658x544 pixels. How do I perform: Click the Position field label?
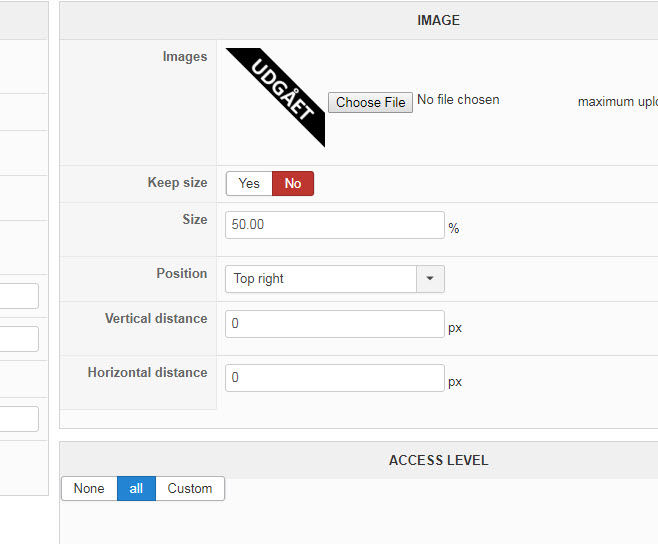(182, 273)
